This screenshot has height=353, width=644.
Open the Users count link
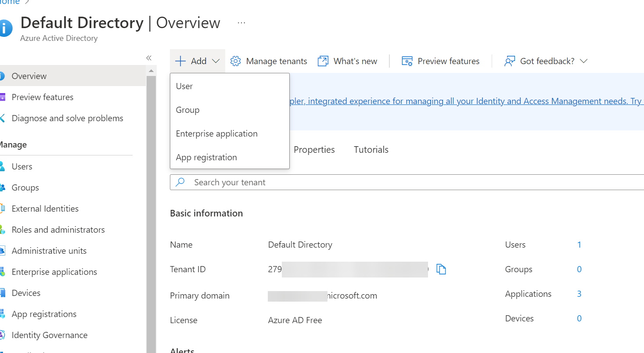click(579, 245)
